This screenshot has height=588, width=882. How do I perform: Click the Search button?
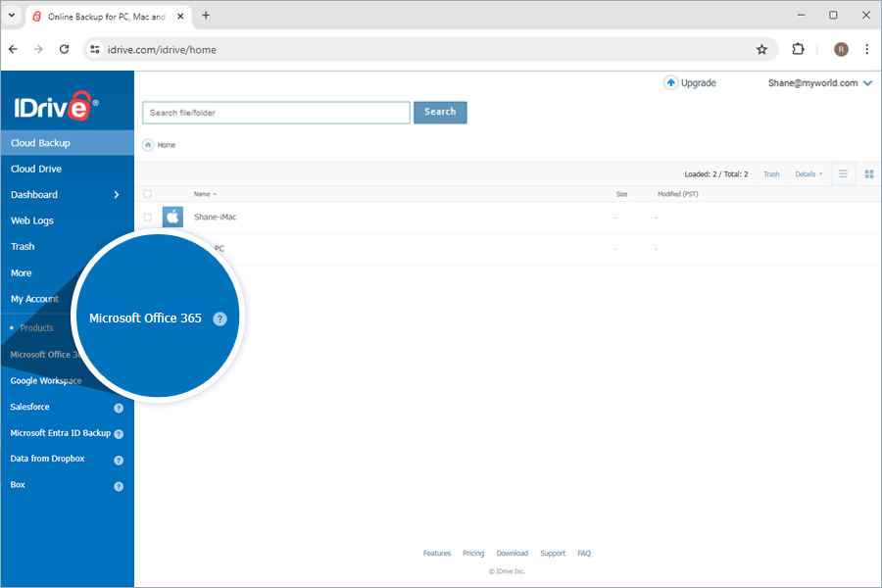tap(440, 112)
